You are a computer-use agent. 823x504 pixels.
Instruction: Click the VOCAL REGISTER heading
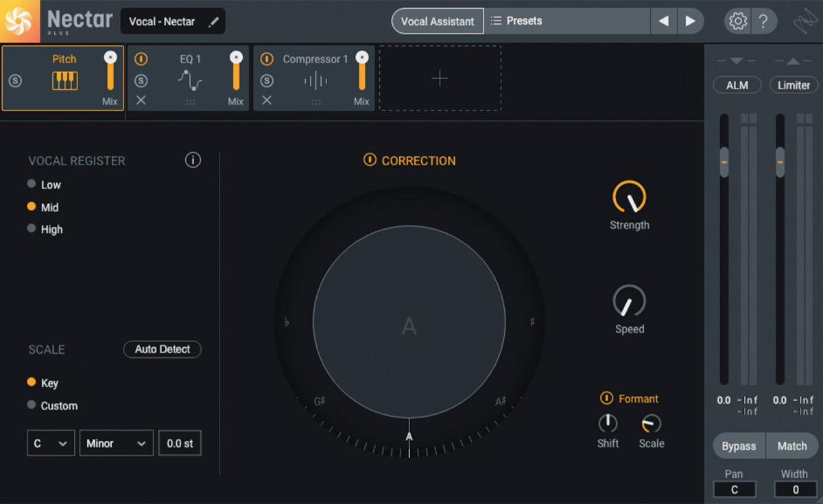coord(77,160)
